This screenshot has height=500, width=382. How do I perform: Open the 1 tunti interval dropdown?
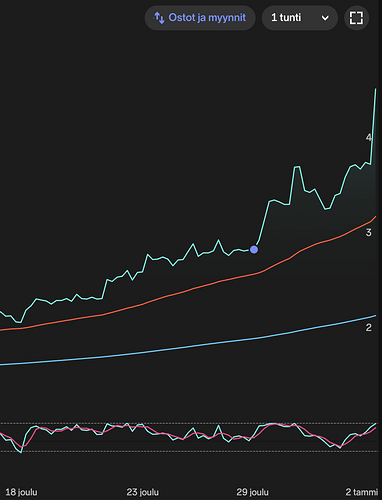[x=300, y=18]
